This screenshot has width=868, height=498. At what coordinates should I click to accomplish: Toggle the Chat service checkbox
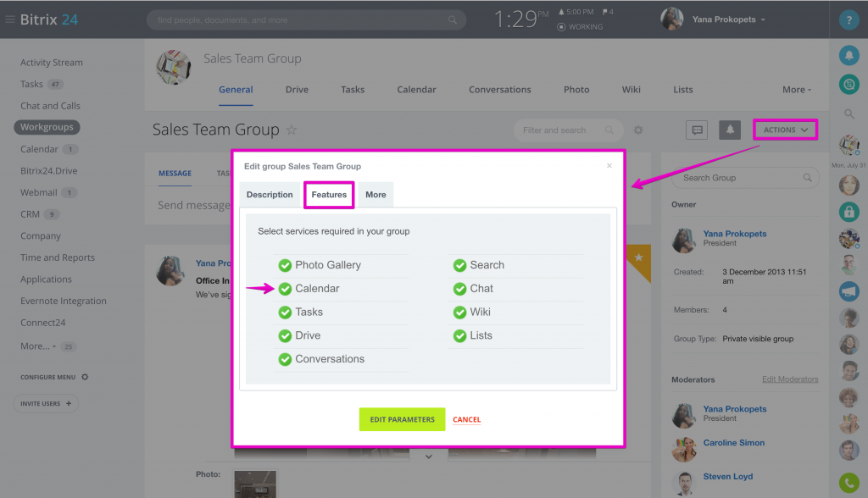[459, 289]
